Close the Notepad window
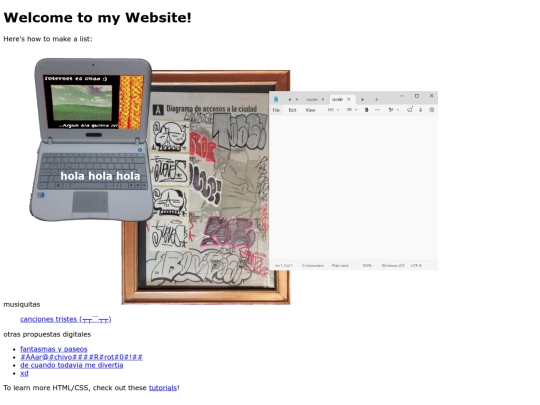This screenshot has width=540, height=405. pos(432,96)
